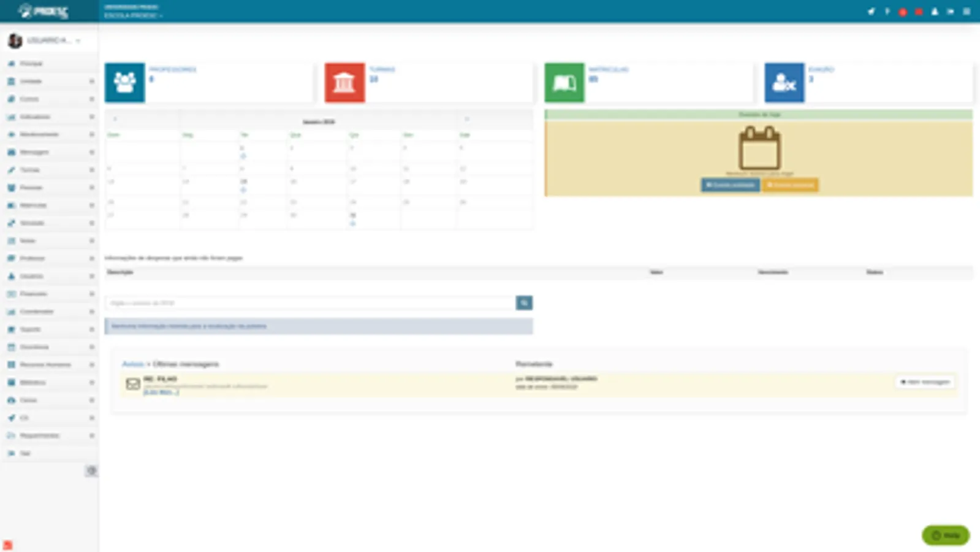Open the Biblioteca sidebar menu item
This screenshot has width=980, height=552.
49,382
